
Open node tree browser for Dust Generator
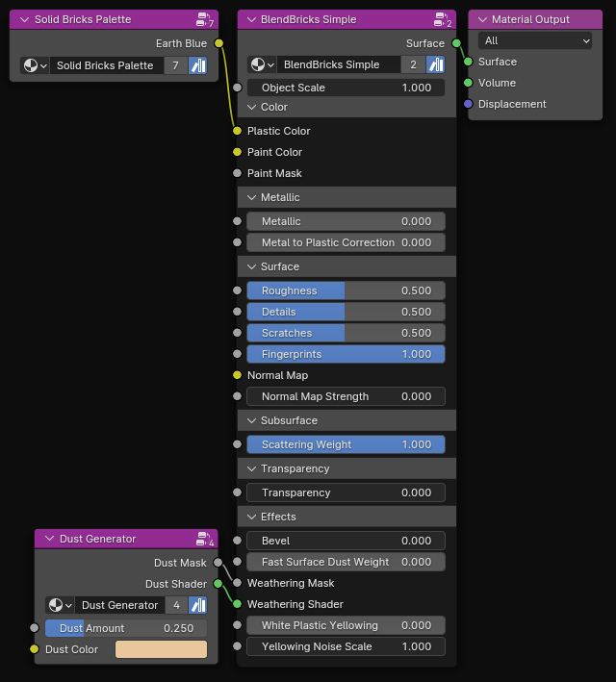coord(60,605)
